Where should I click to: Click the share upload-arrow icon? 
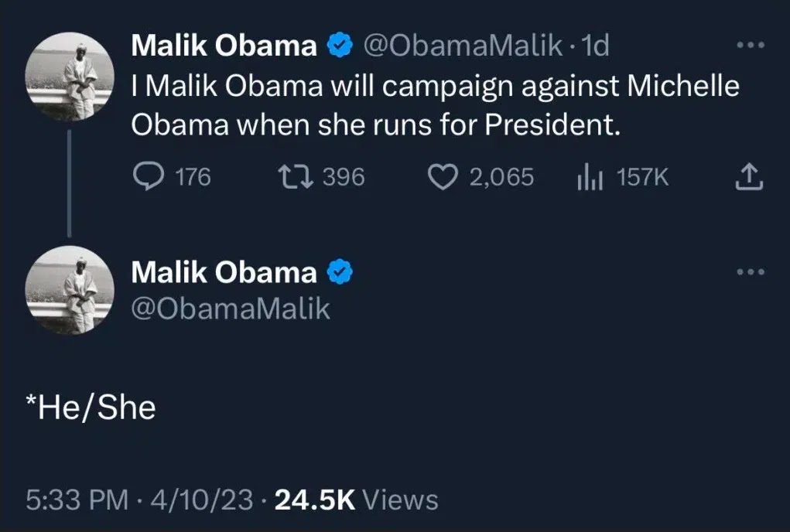coord(747,178)
